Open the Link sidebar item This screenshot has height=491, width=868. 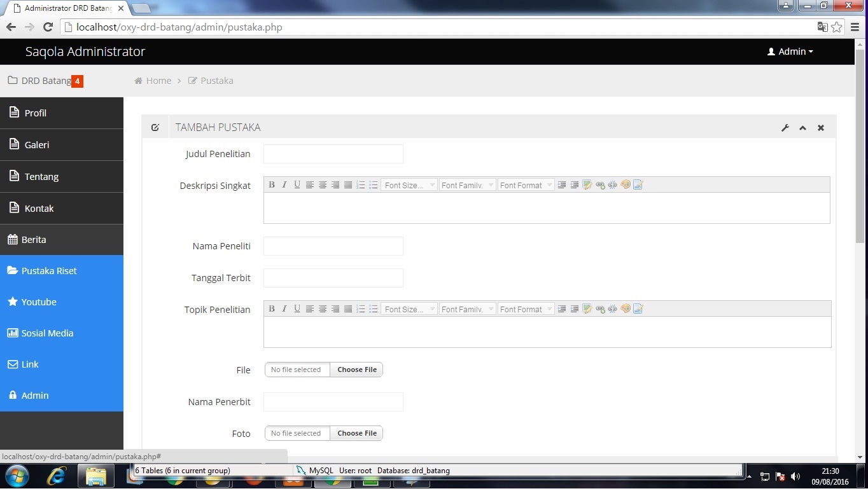click(x=62, y=364)
